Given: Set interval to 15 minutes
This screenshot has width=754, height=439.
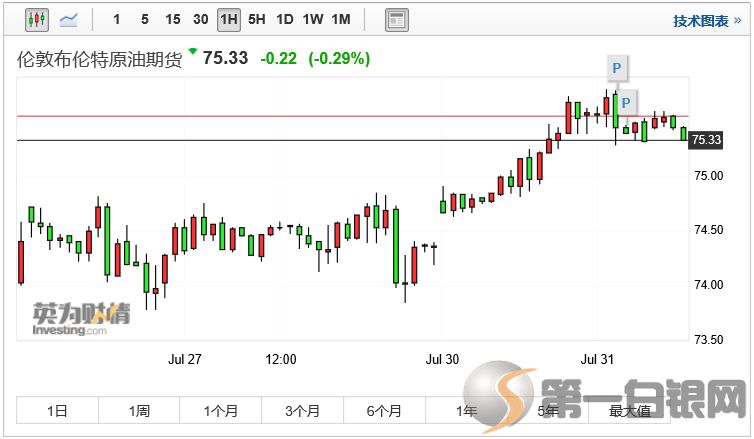Looking at the screenshot, I should 173,20.
